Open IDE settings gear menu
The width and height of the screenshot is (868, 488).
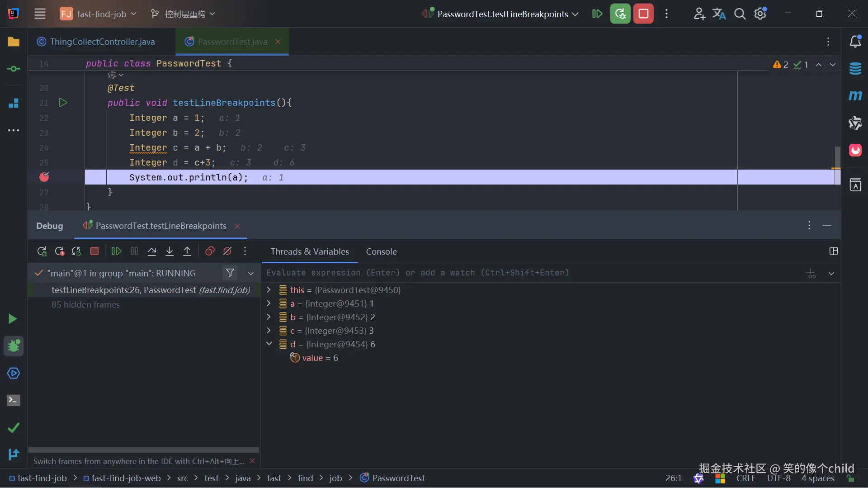(760, 14)
